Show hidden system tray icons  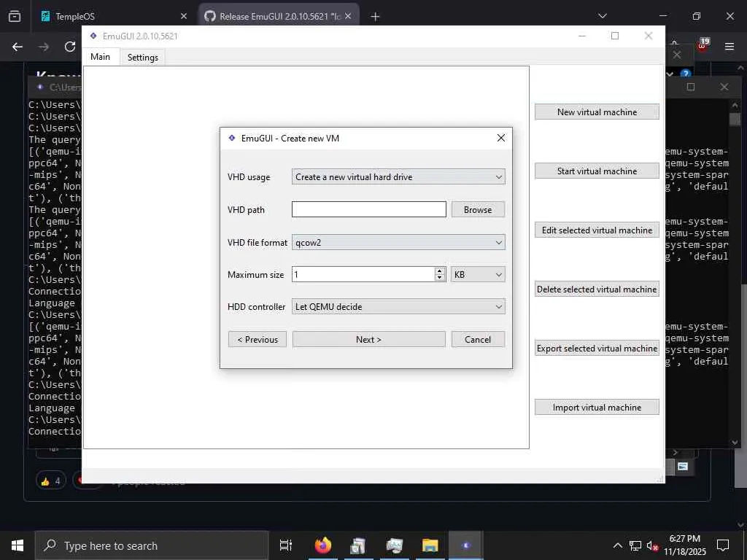tap(617, 545)
